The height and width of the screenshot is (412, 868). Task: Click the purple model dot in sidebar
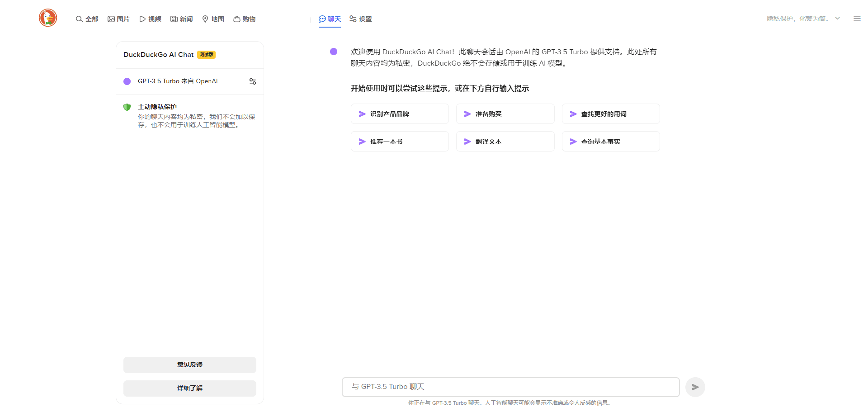click(127, 81)
